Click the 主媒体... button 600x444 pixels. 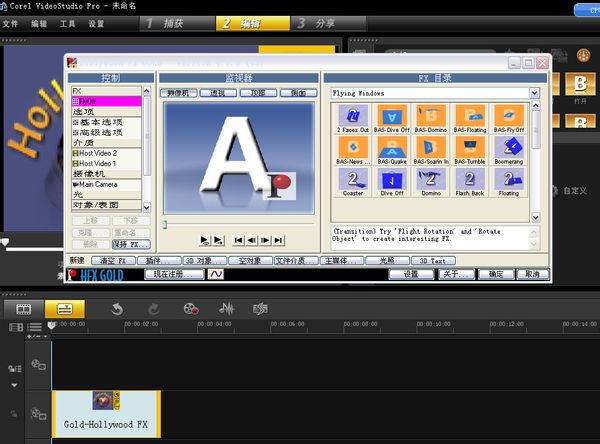coord(342,261)
